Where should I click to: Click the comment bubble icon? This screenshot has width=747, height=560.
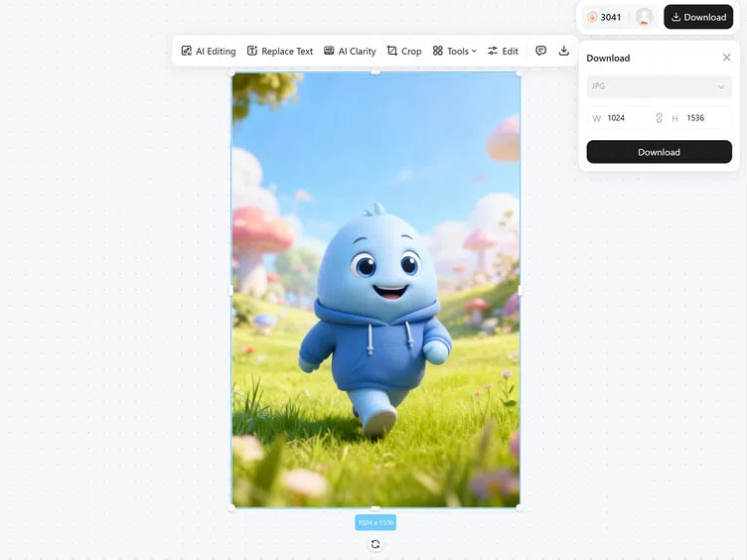click(540, 51)
